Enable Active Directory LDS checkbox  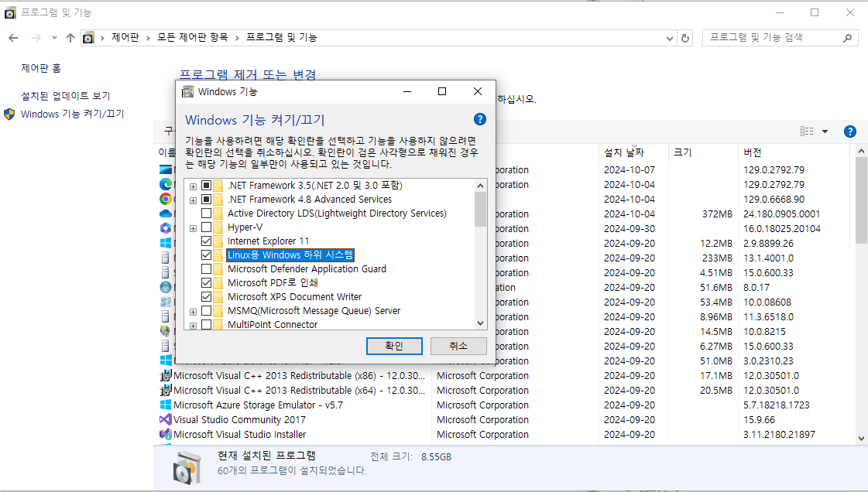point(207,214)
